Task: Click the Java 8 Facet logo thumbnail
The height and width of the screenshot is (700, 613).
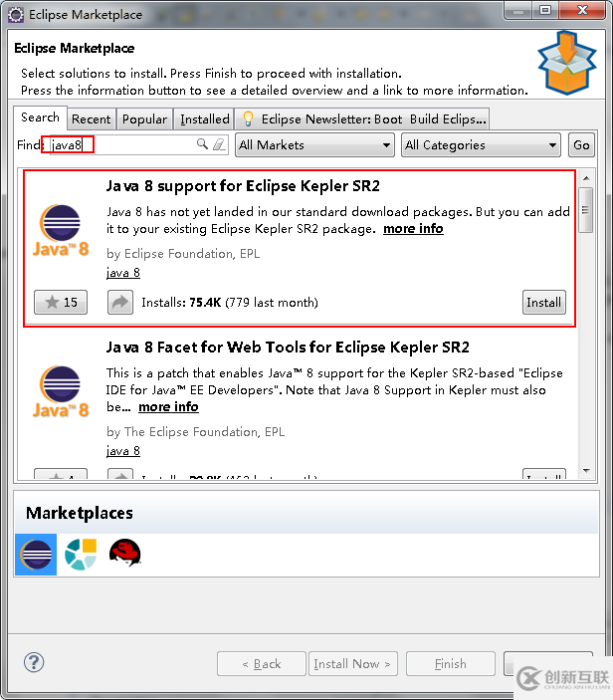Action: 61,392
